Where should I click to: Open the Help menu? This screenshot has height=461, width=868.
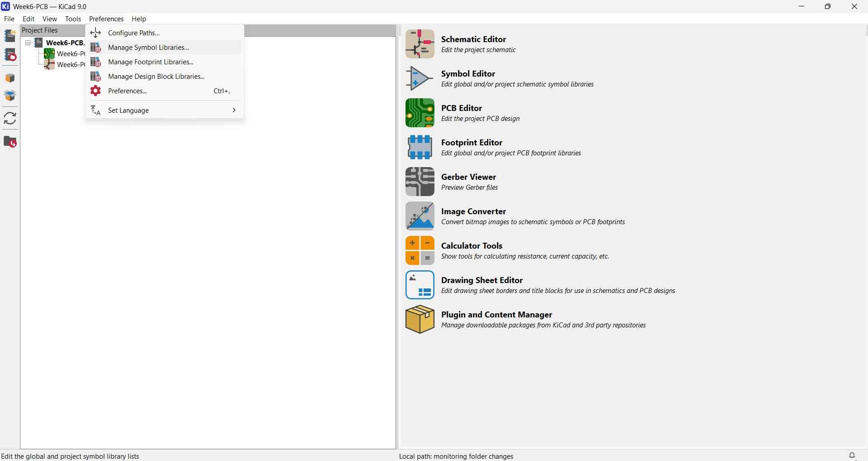pyautogui.click(x=139, y=19)
